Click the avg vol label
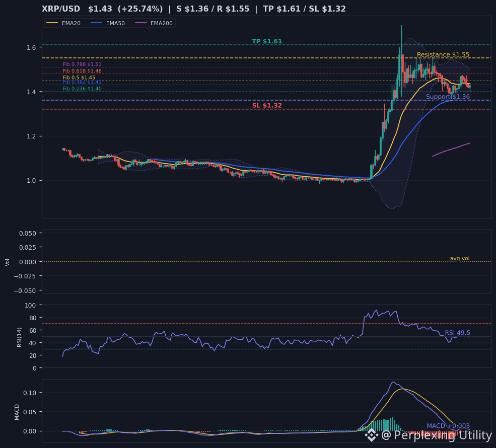 coord(460,258)
